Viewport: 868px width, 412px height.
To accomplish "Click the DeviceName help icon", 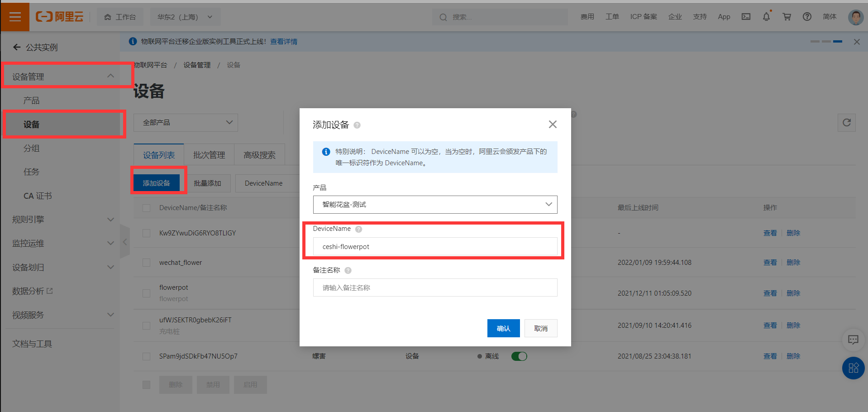I will pyautogui.click(x=358, y=229).
